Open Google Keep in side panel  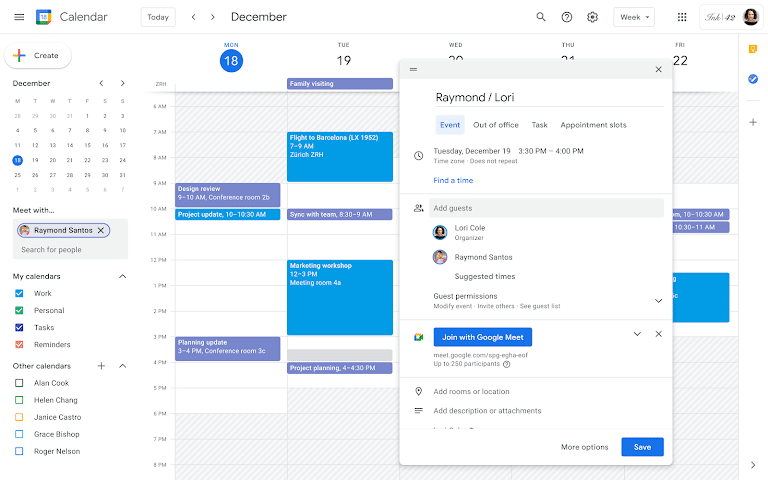753,49
